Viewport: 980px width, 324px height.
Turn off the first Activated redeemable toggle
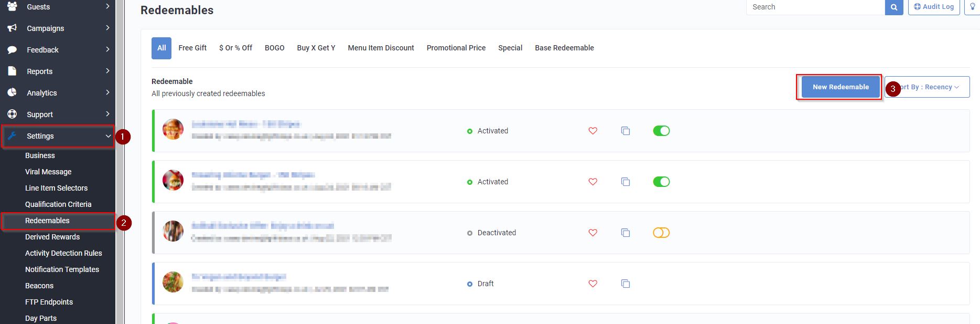tap(661, 131)
